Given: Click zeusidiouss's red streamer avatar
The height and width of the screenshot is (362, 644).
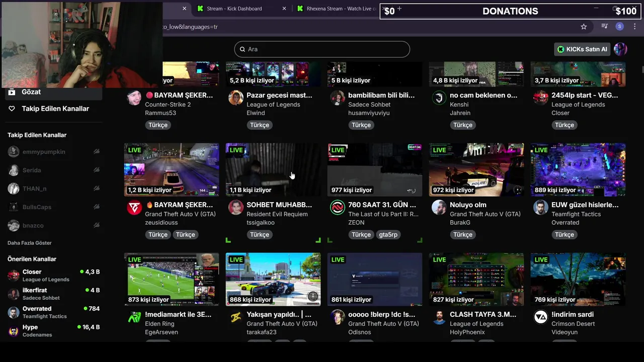Looking at the screenshot, I should [134, 207].
